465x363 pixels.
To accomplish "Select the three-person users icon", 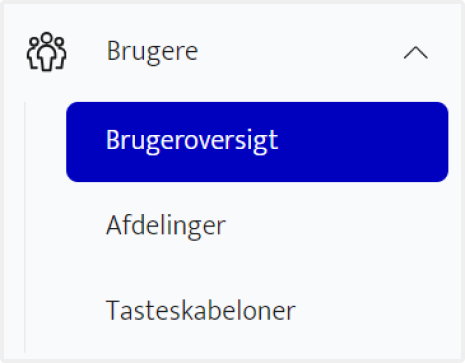I will (46, 52).
